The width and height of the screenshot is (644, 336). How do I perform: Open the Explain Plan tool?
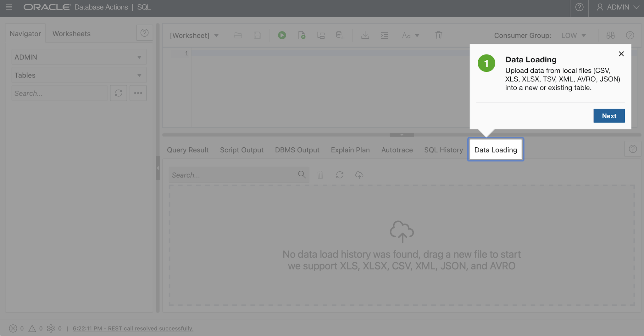tap(321, 35)
